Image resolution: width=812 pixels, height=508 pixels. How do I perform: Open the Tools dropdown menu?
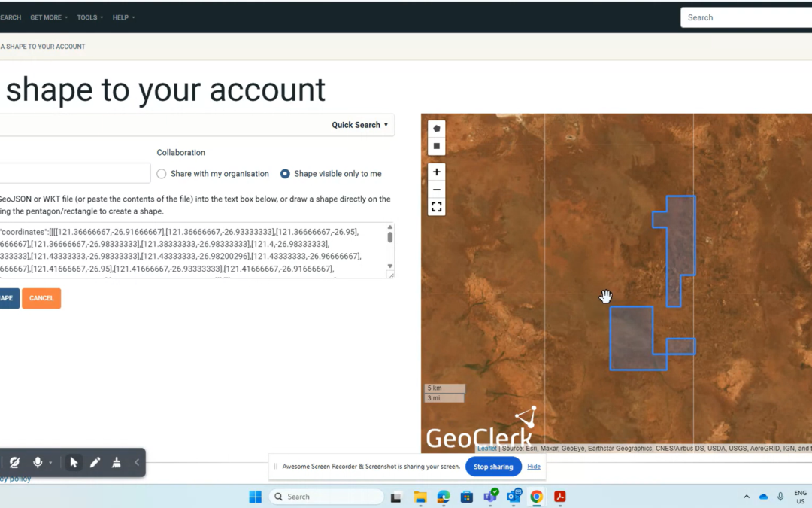90,17
